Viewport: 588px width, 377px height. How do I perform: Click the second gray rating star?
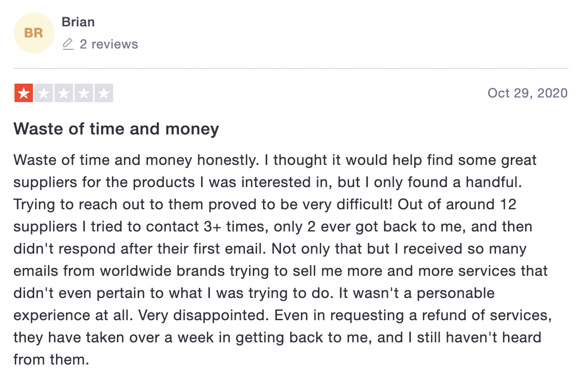click(43, 93)
